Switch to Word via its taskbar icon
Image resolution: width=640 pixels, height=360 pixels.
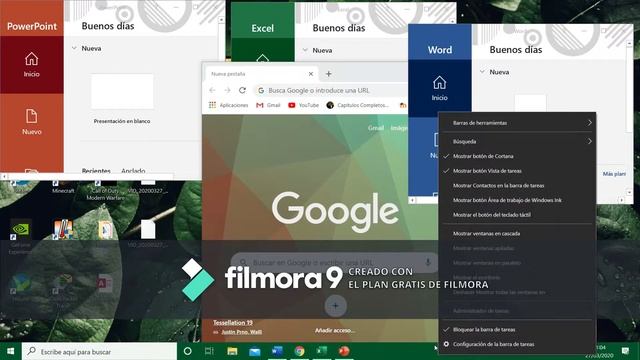(277, 351)
